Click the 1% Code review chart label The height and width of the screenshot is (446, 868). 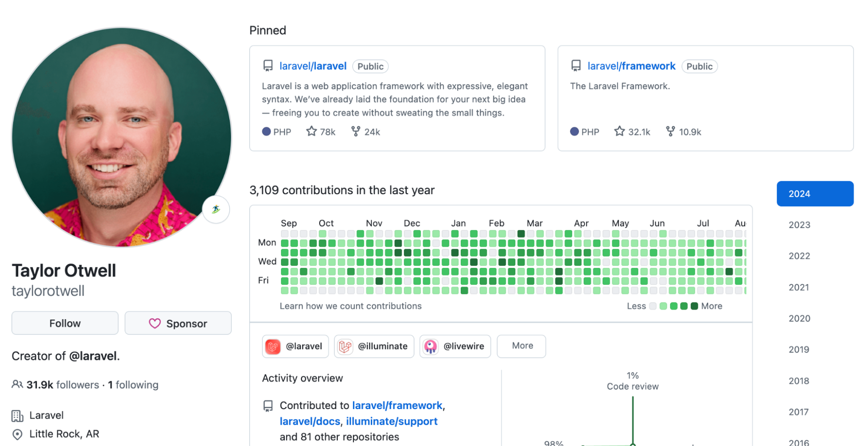(x=633, y=381)
